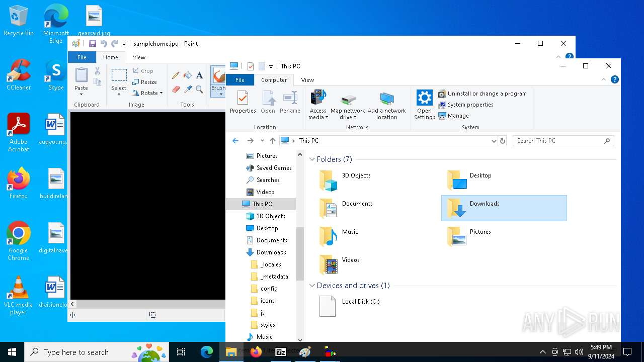Select the Color picker eyedropper tool

click(188, 89)
